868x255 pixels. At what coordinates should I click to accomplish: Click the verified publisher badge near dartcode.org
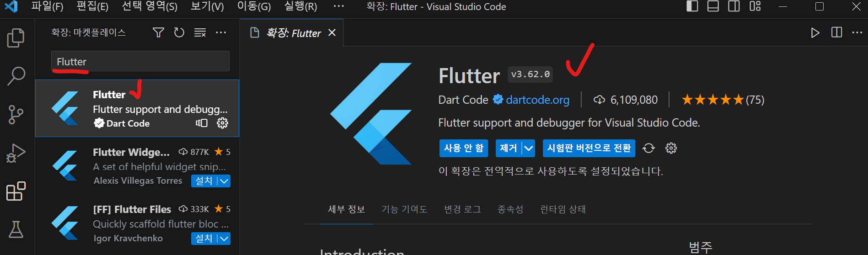point(498,100)
